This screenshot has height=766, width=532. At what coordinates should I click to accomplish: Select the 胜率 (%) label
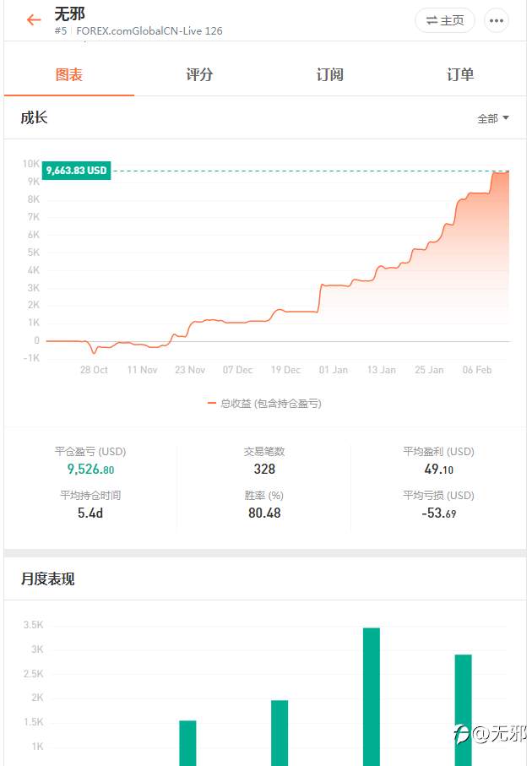[264, 496]
